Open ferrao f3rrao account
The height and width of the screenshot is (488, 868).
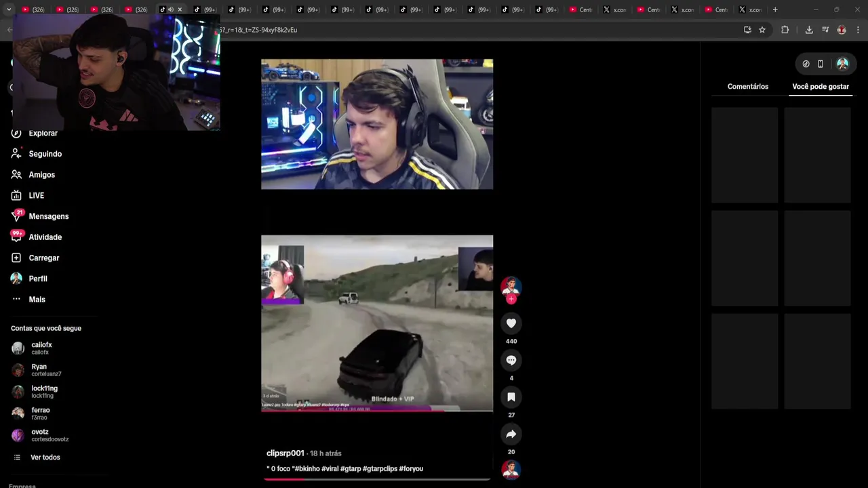point(41,413)
